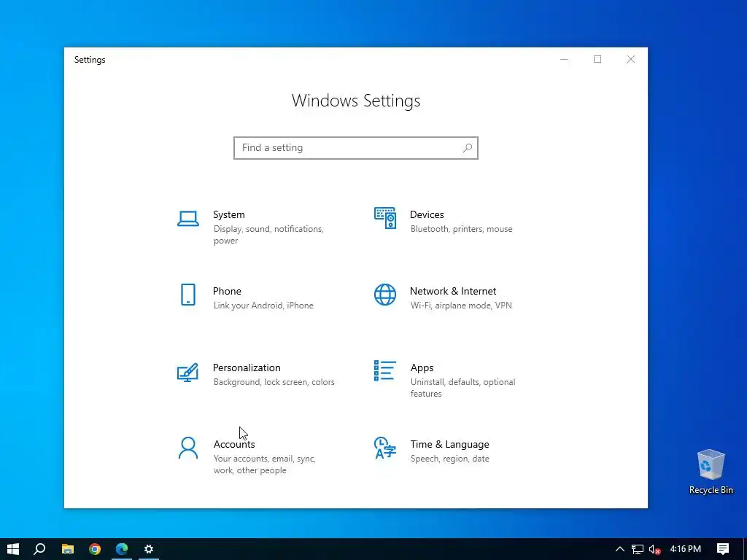Show hidden system tray icons
The width and height of the screenshot is (747, 560).
click(620, 549)
